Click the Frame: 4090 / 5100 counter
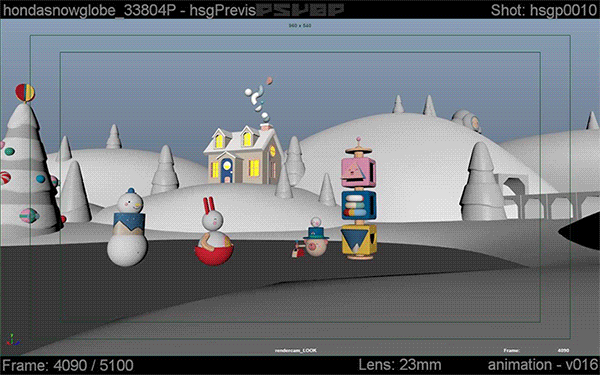This screenshot has height=375, width=600. coord(68,365)
